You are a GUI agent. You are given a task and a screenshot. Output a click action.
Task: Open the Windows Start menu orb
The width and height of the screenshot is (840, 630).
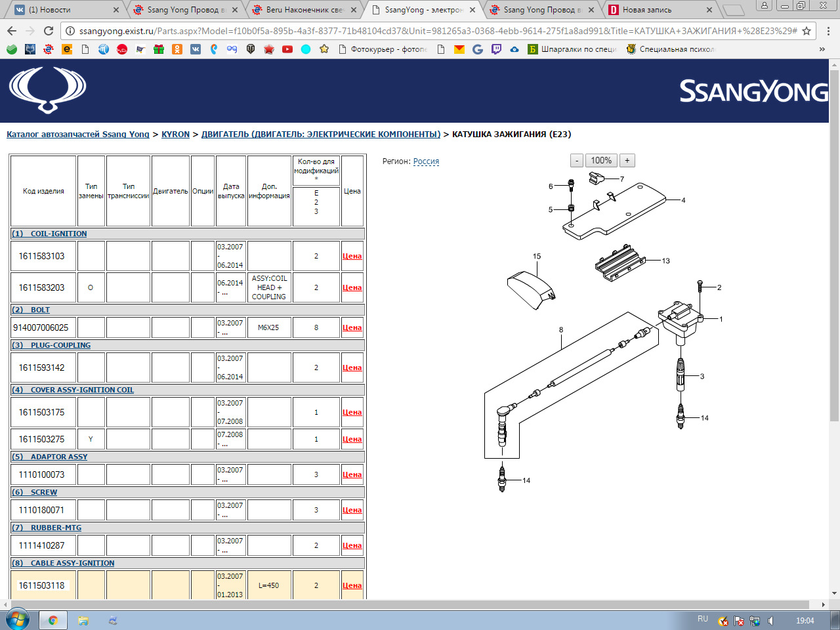18,619
